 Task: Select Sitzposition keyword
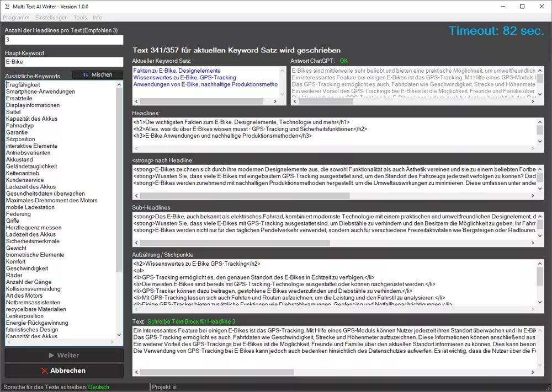click(x=20, y=139)
